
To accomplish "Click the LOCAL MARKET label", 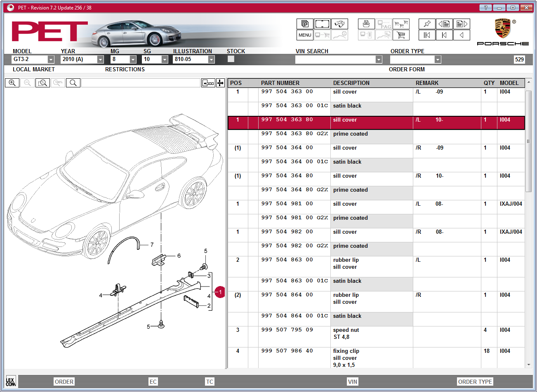I will point(34,69).
